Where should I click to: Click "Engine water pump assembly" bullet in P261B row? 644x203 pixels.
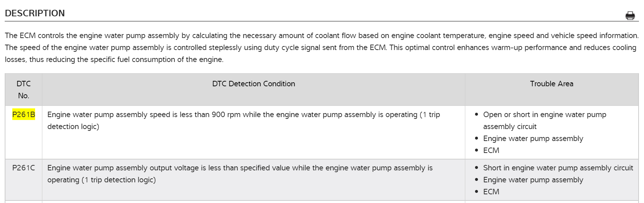(x=533, y=138)
